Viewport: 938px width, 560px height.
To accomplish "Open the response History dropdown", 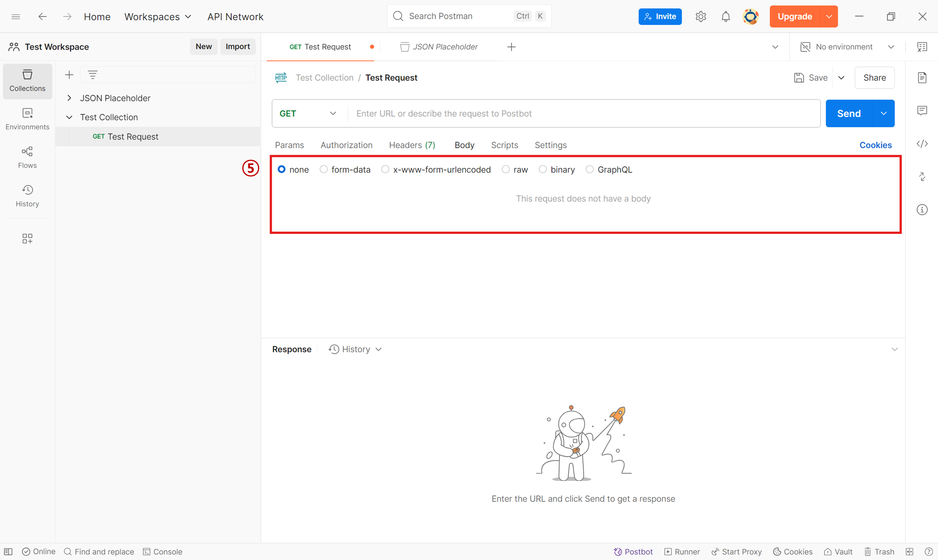I will pos(355,349).
